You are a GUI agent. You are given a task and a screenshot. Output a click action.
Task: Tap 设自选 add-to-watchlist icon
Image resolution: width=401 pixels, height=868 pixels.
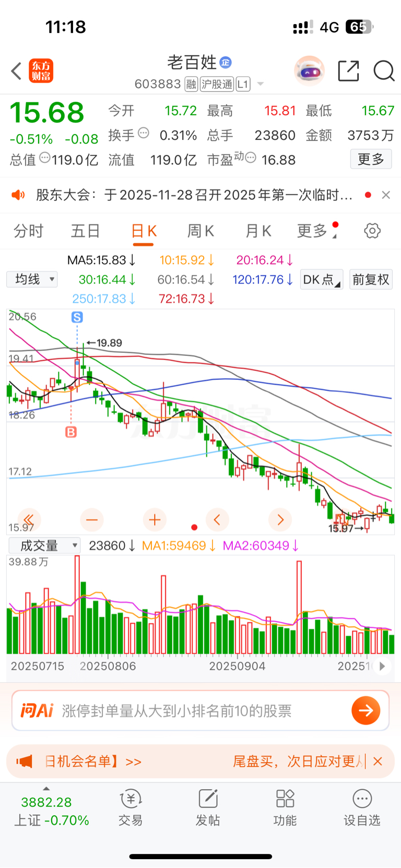coord(362,807)
